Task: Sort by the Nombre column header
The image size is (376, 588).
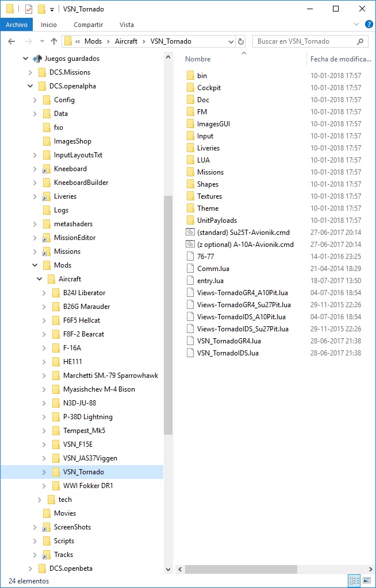Action: (198, 59)
